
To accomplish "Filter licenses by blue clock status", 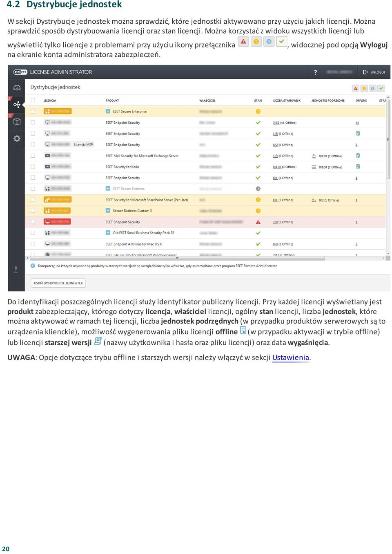I will [x=373, y=88].
